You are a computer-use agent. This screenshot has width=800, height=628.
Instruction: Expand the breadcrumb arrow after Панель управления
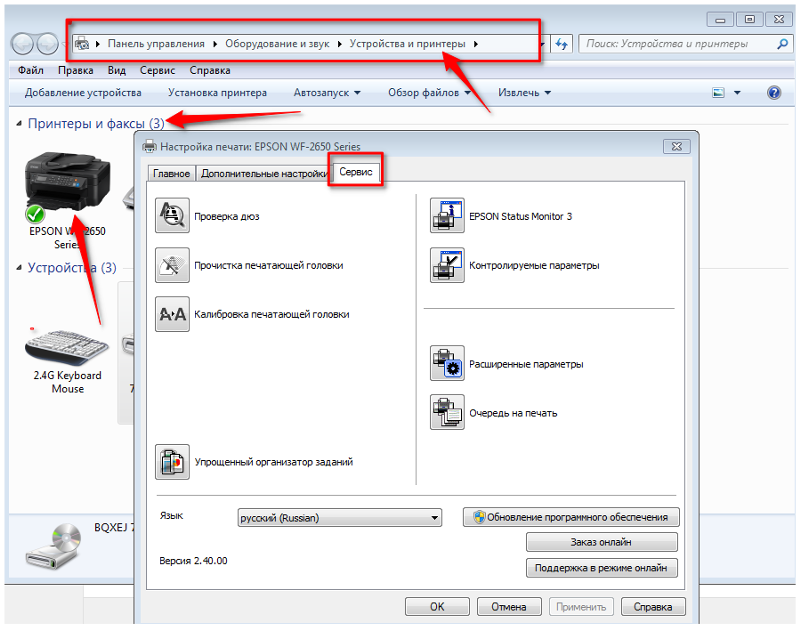click(x=215, y=44)
